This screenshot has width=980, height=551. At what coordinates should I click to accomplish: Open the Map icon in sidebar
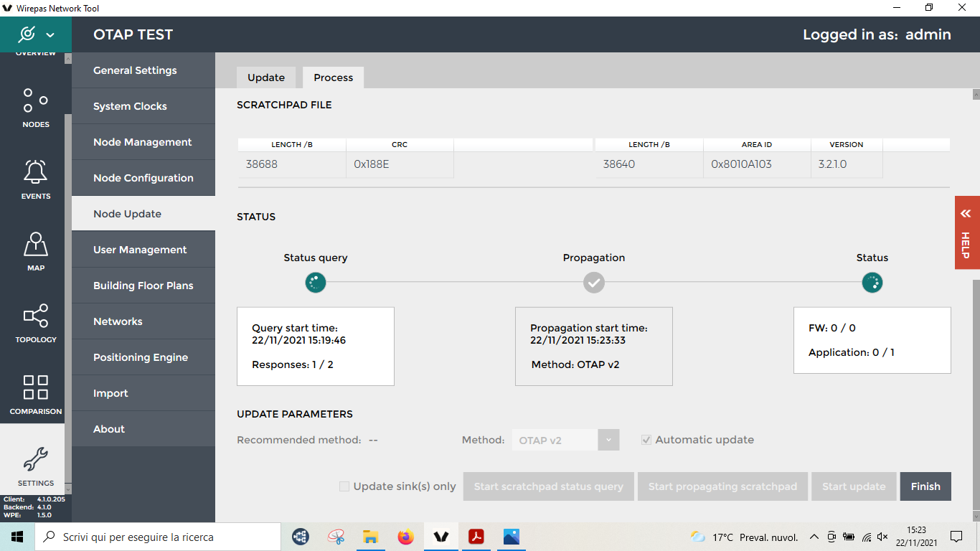(x=35, y=244)
